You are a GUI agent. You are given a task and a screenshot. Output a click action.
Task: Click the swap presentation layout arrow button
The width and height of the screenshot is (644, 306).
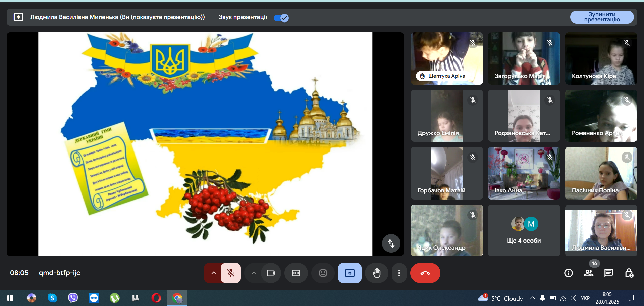pos(391,243)
